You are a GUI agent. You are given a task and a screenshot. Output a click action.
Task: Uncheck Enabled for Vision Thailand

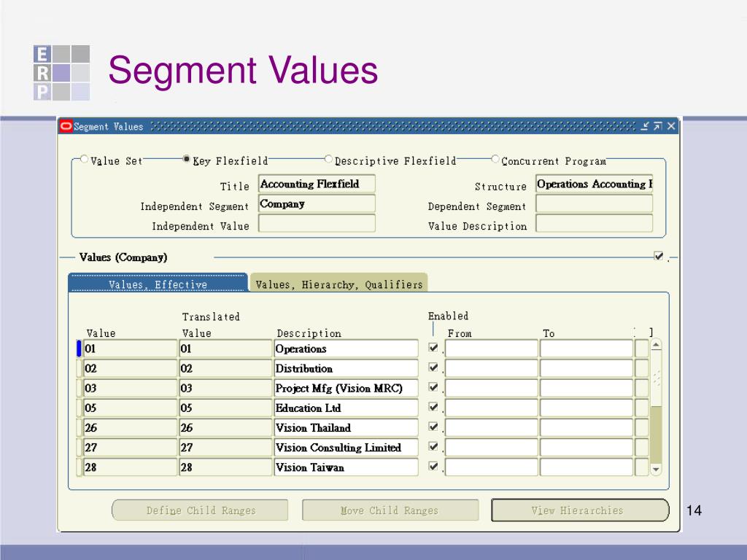(433, 427)
